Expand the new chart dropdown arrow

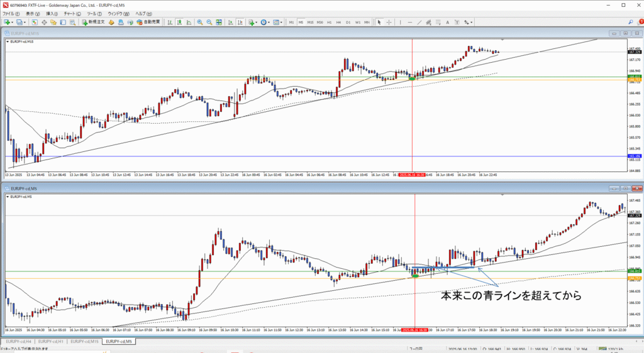tap(12, 22)
